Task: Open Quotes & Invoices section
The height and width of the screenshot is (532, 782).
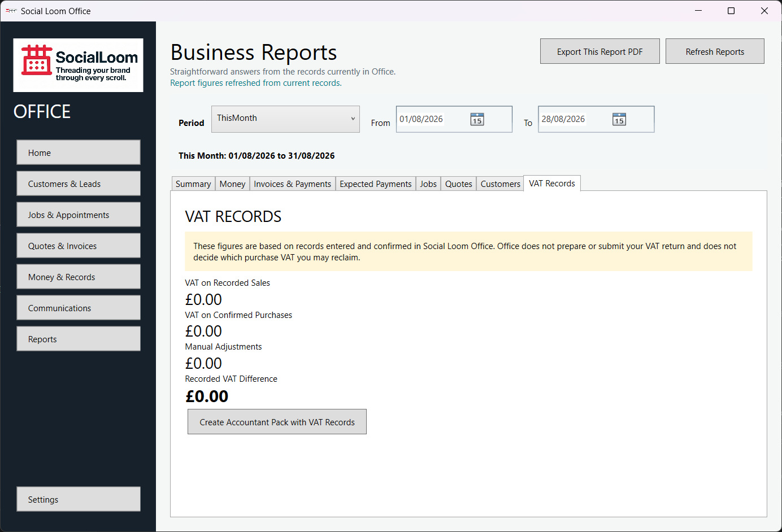Action: click(79, 246)
